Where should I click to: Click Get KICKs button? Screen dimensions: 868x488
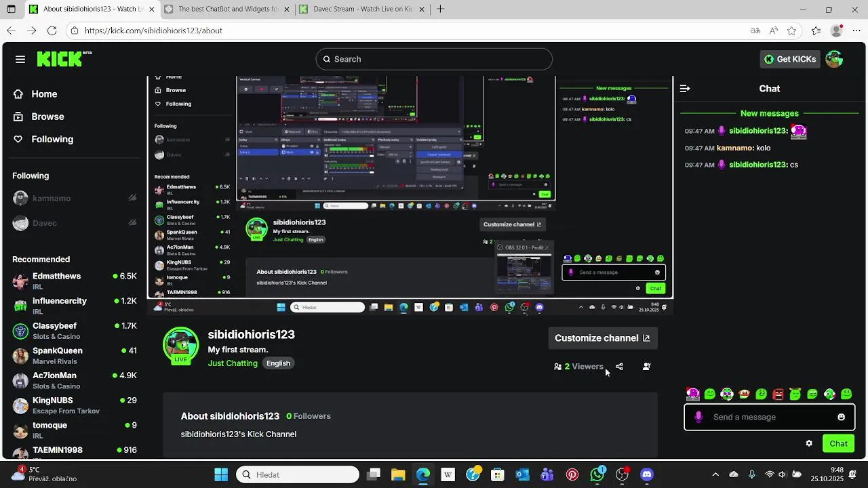790,59
